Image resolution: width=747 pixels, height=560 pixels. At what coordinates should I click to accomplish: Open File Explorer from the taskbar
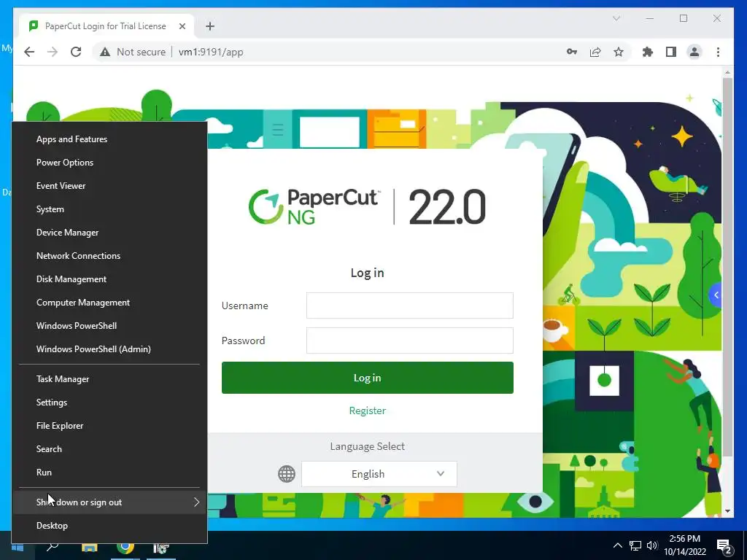pyautogui.click(x=89, y=547)
